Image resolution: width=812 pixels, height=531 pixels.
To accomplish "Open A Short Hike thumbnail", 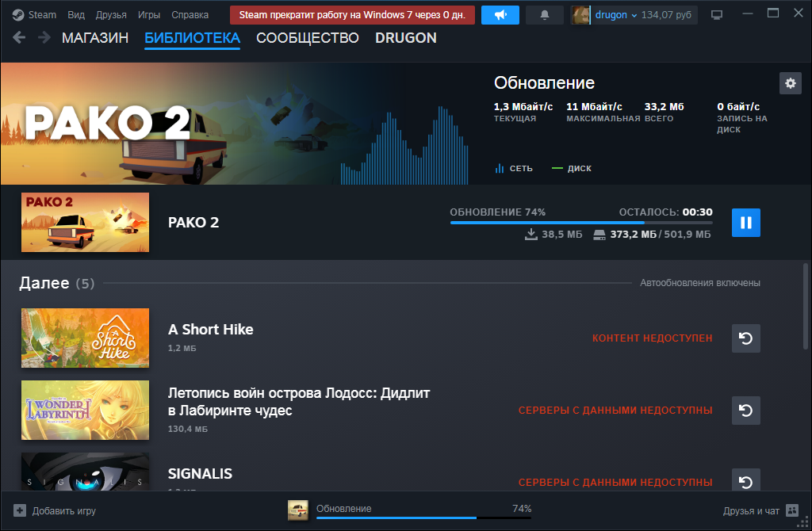I will point(85,338).
